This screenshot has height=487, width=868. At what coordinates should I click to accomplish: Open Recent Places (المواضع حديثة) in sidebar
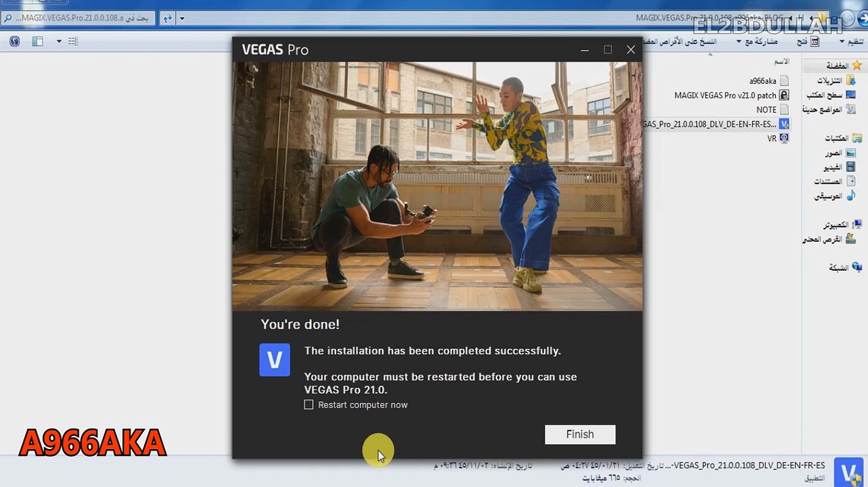click(x=829, y=109)
